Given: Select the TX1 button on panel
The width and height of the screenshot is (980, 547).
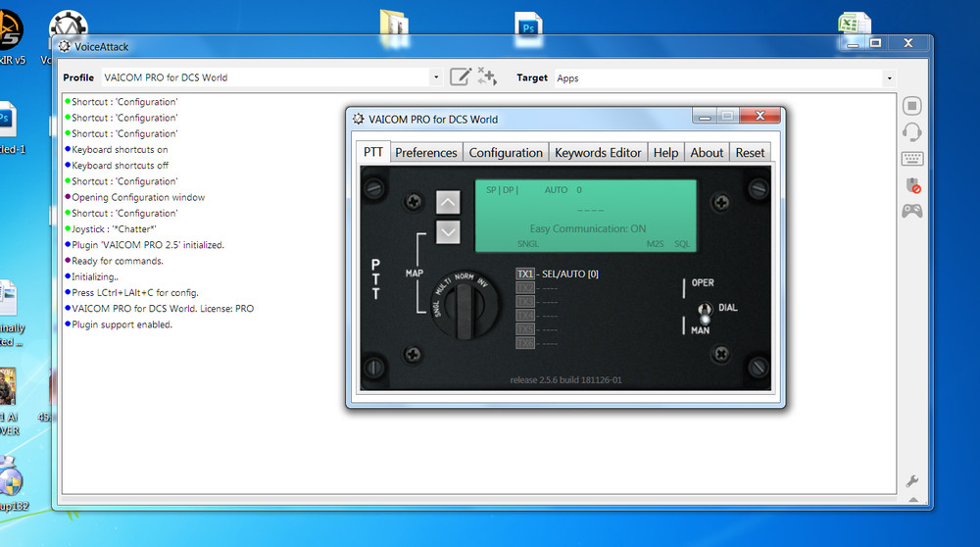Looking at the screenshot, I should [x=525, y=273].
